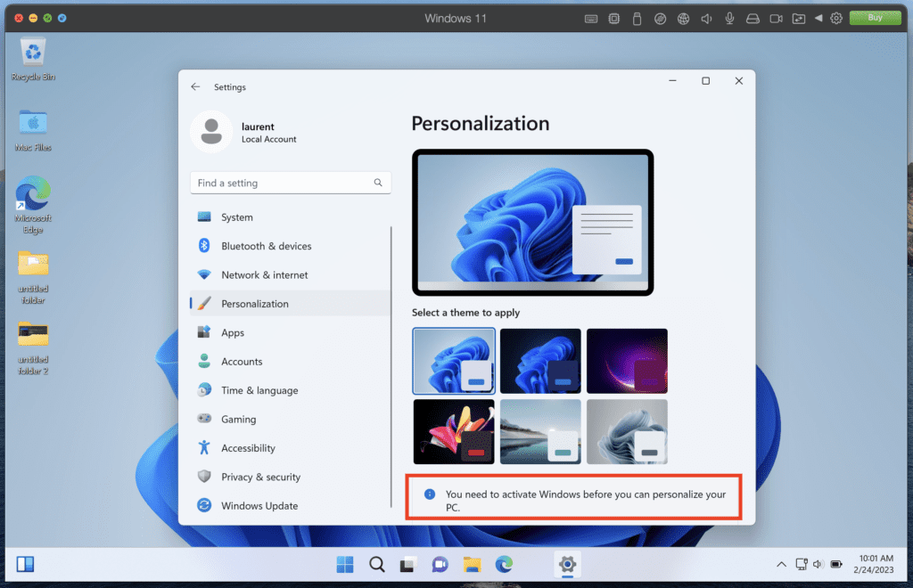Click the laurent account profile picture
This screenshot has width=913, height=588.
210,132
